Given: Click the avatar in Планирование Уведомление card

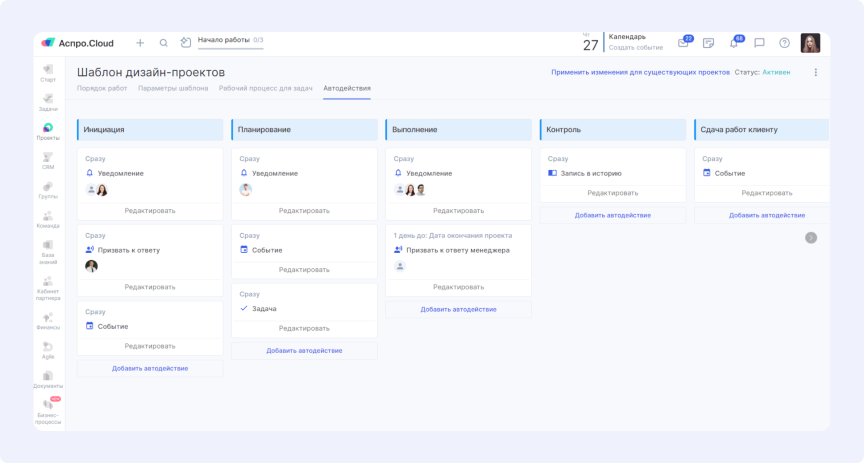Looking at the screenshot, I should click(x=246, y=190).
